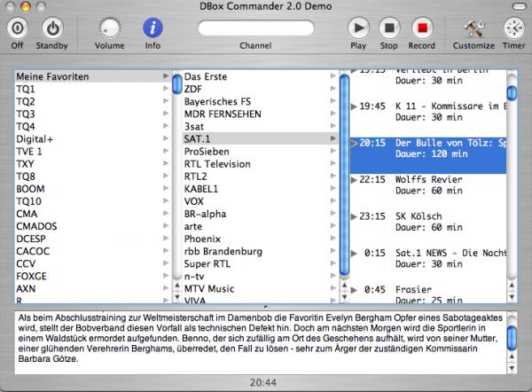The width and height of the screenshot is (532, 392).
Task: Stop playback with Stop button
Action: point(388,28)
